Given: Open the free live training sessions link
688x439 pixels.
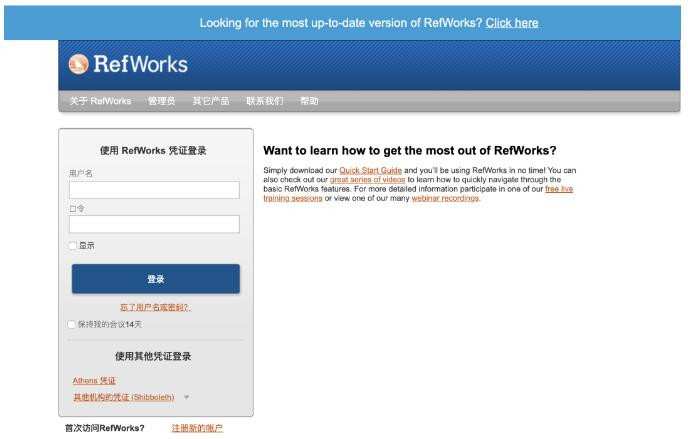Looking at the screenshot, I should click(559, 189).
